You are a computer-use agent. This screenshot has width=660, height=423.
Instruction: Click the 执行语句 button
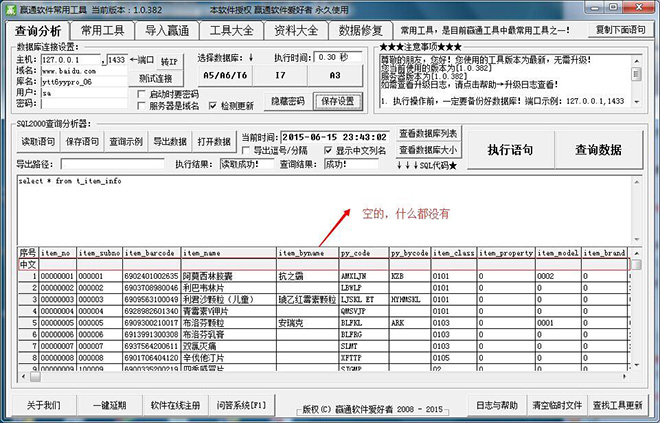(x=510, y=150)
